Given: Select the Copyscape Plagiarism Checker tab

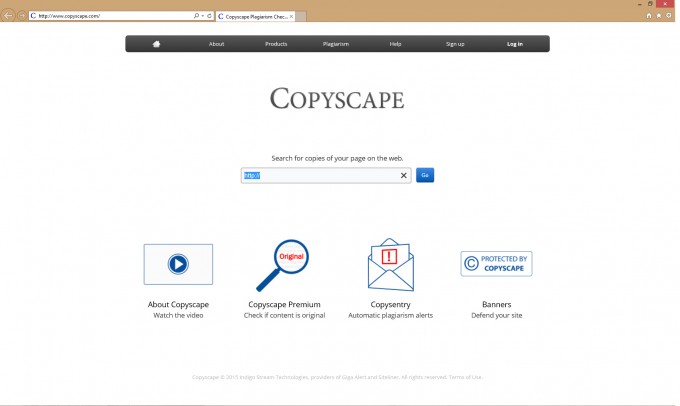Looking at the screenshot, I should [255, 16].
